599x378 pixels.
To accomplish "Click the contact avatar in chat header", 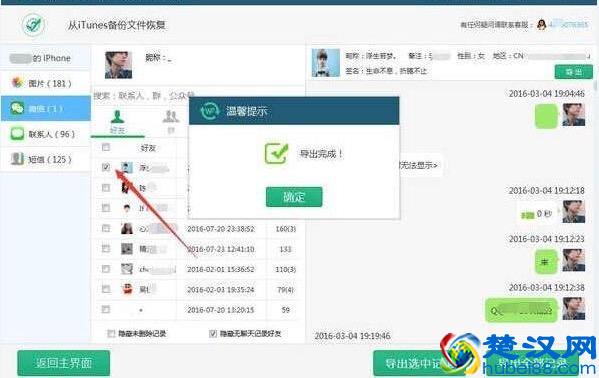I will (x=325, y=63).
